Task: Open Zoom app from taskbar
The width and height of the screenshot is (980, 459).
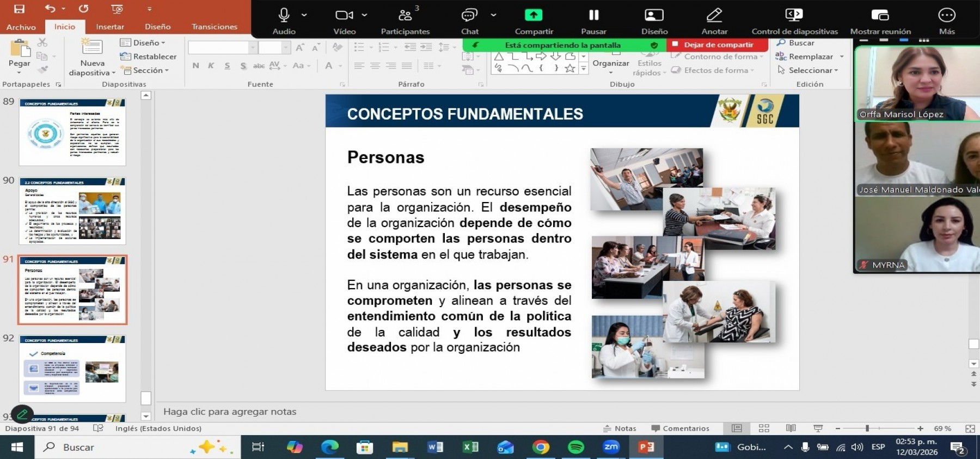Action: click(x=611, y=447)
